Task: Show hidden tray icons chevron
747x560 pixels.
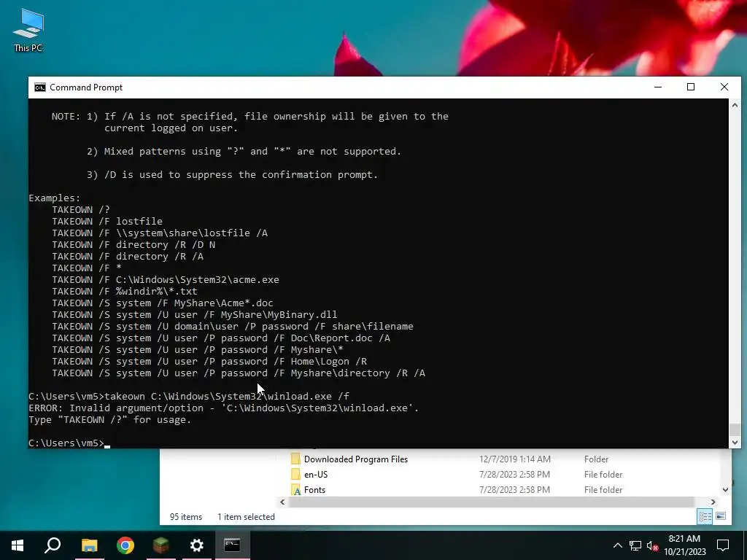Action: (x=617, y=545)
